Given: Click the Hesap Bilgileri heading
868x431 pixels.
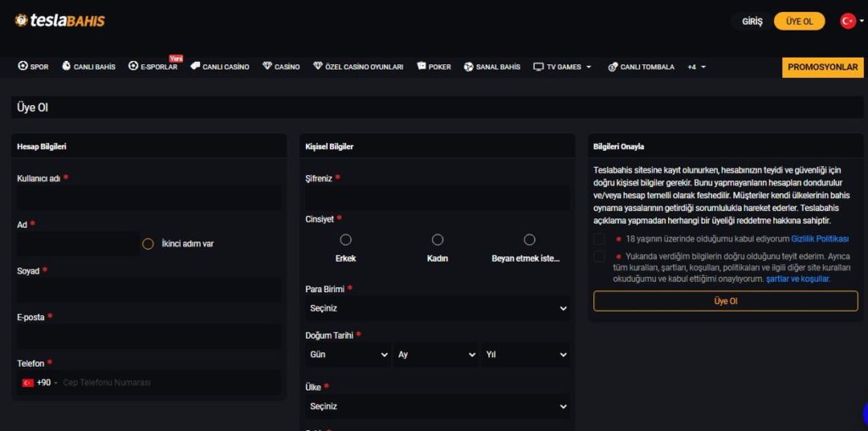Looking at the screenshot, I should 42,146.
